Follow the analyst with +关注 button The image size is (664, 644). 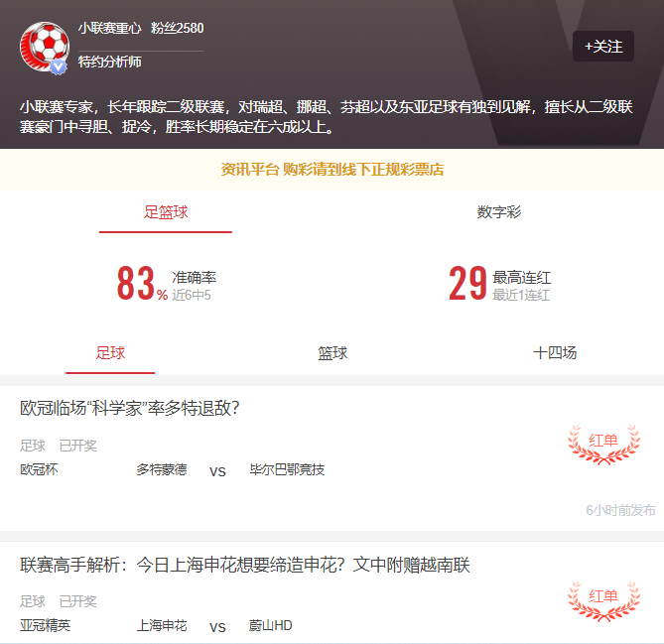click(603, 47)
